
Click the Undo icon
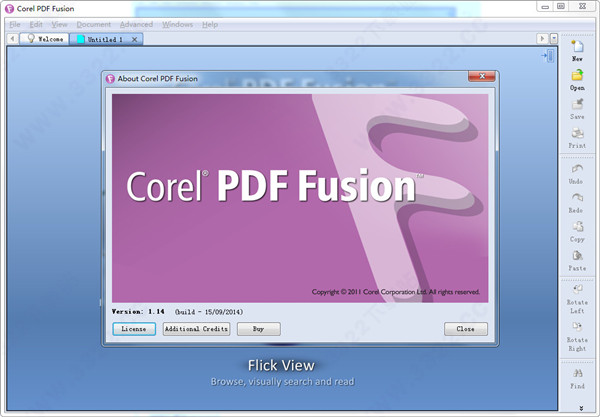click(x=577, y=169)
